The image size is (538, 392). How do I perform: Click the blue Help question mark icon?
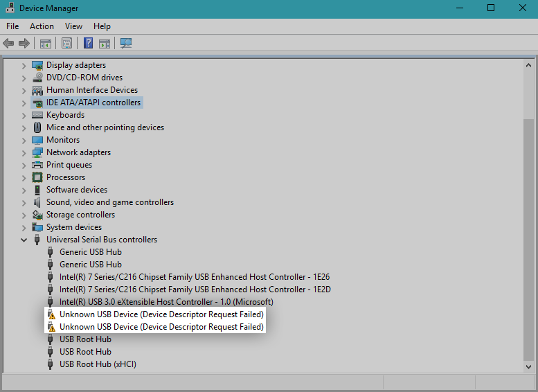coord(88,43)
